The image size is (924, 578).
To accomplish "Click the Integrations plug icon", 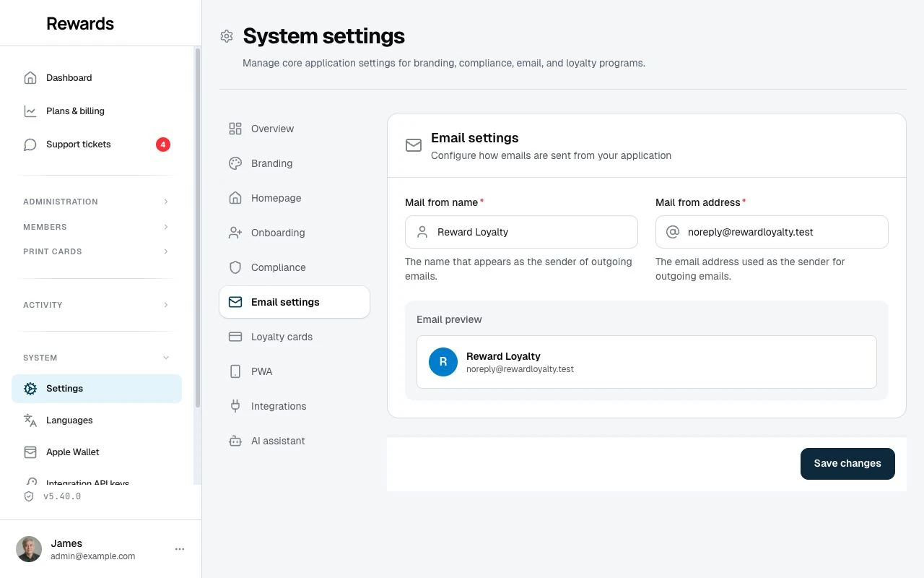I will 235,406.
